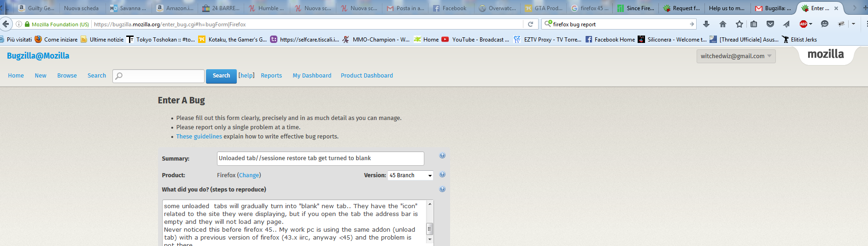868x246 pixels.
Task: Click textarea scrollbar down arrow
Action: [x=430, y=239]
